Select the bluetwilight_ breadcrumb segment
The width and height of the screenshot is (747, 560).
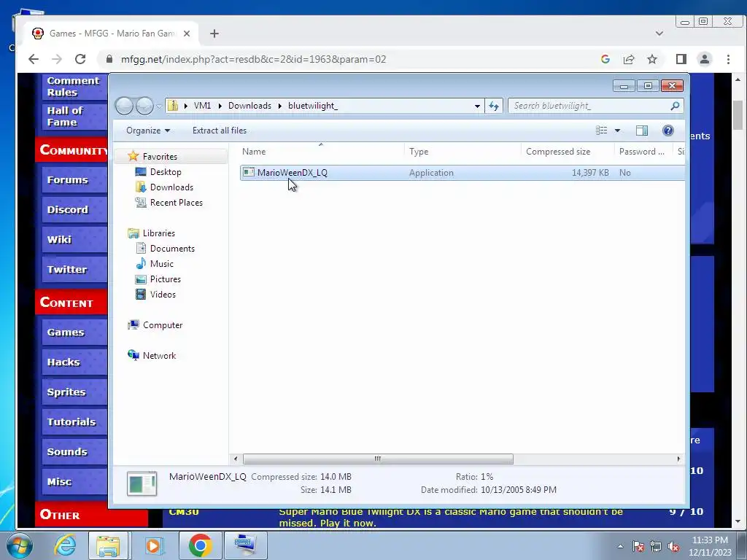(x=312, y=106)
